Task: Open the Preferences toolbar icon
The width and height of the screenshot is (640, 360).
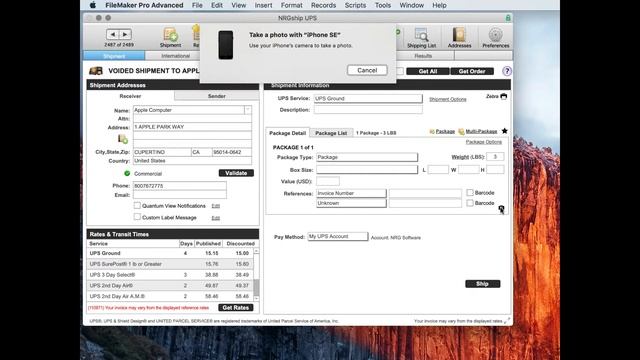Action: [x=496, y=37]
